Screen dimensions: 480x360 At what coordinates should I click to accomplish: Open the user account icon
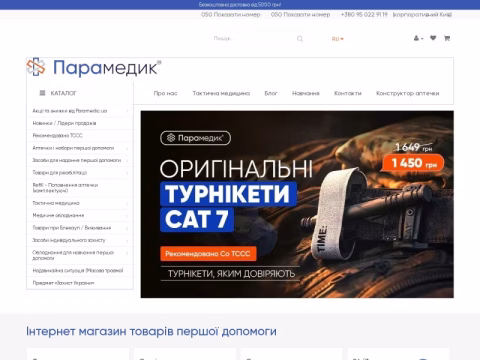click(418, 38)
